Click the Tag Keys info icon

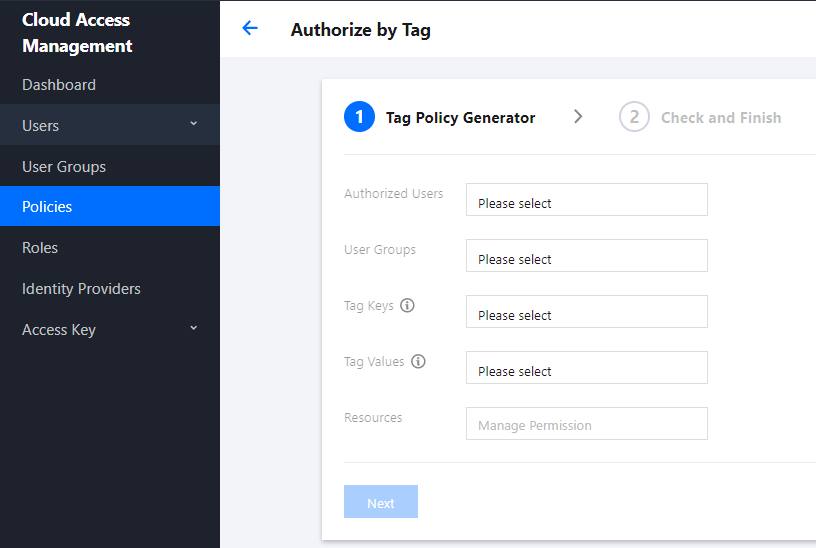(x=407, y=306)
